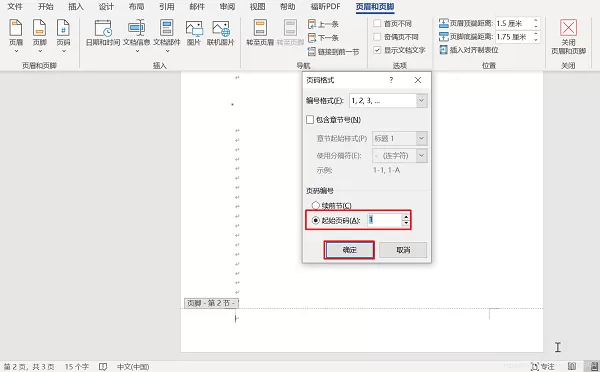Open the 页眉 header icon menu

(x=16, y=35)
